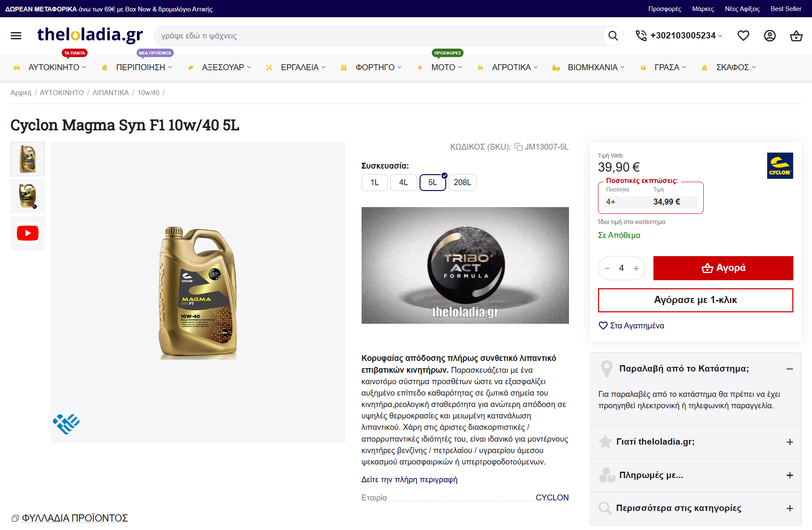Expand the Γιατί theloladia.gr section

coord(790,442)
